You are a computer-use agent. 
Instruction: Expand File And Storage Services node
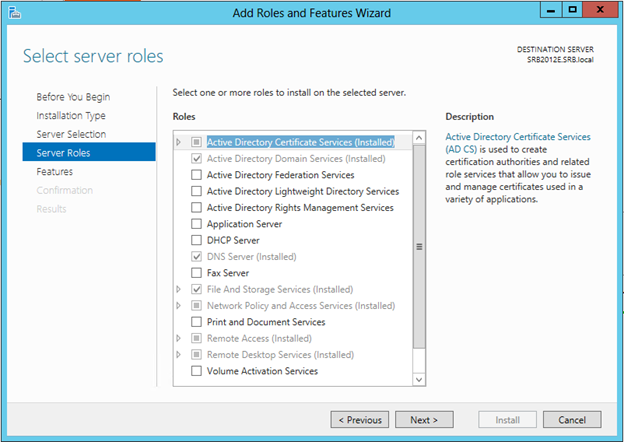pos(178,289)
